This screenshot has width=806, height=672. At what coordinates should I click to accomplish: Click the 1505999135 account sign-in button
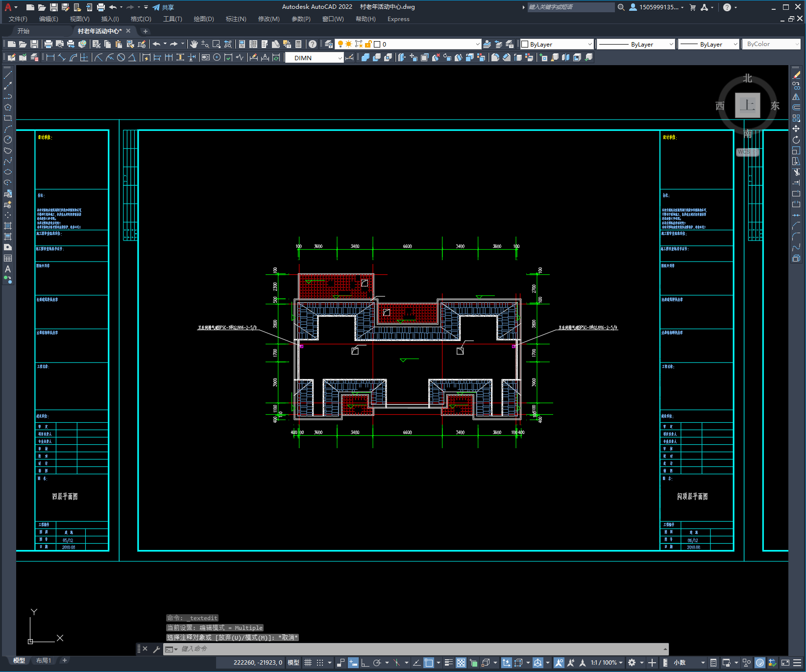[x=657, y=7]
